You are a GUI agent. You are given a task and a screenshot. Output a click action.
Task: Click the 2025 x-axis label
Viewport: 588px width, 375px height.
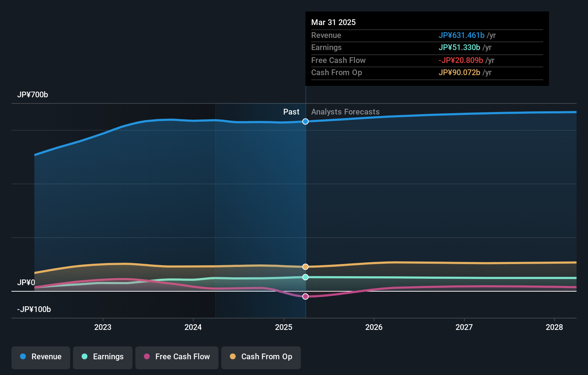(284, 327)
